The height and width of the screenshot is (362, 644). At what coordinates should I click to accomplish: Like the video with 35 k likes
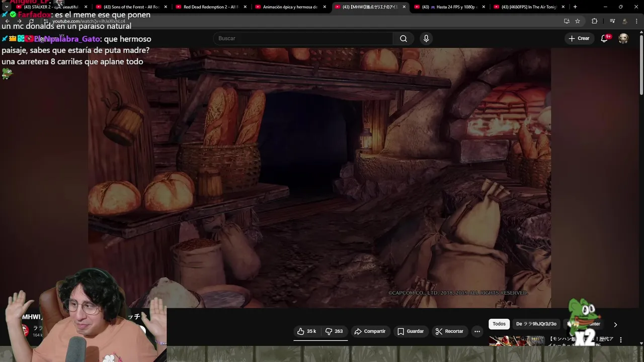pos(307,331)
